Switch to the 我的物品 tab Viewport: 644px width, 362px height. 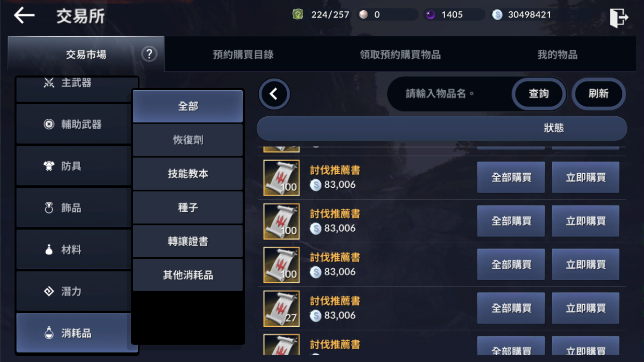(x=558, y=55)
